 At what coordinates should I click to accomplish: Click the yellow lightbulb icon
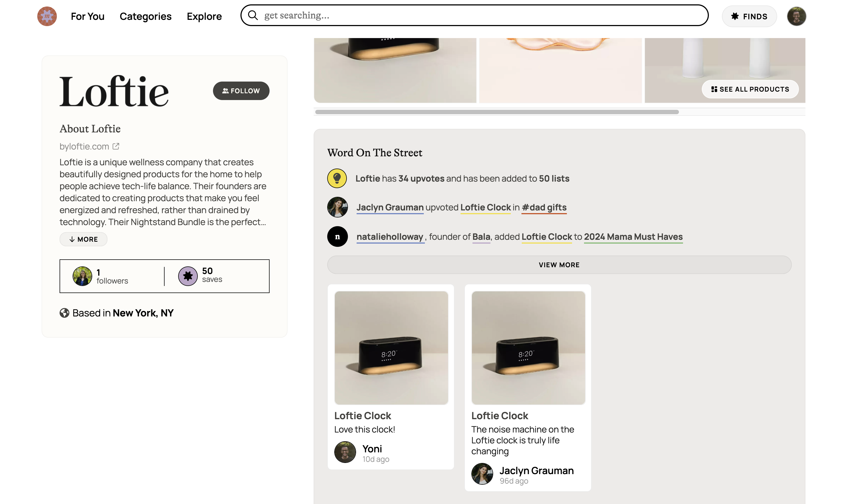pos(337,178)
